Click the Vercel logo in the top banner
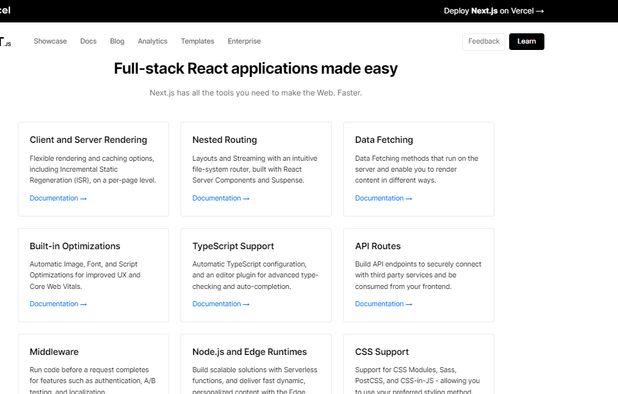 point(5,10)
